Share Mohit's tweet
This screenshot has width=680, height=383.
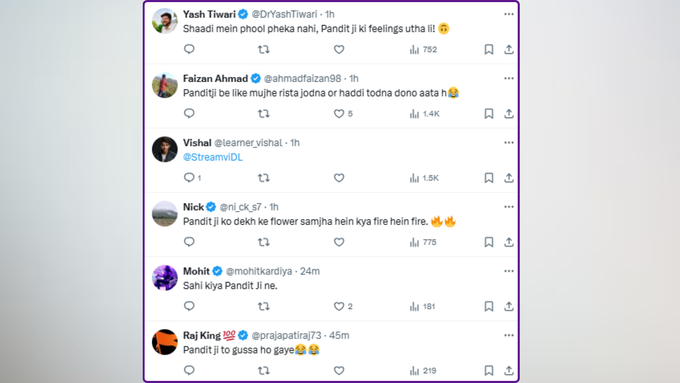(x=509, y=306)
